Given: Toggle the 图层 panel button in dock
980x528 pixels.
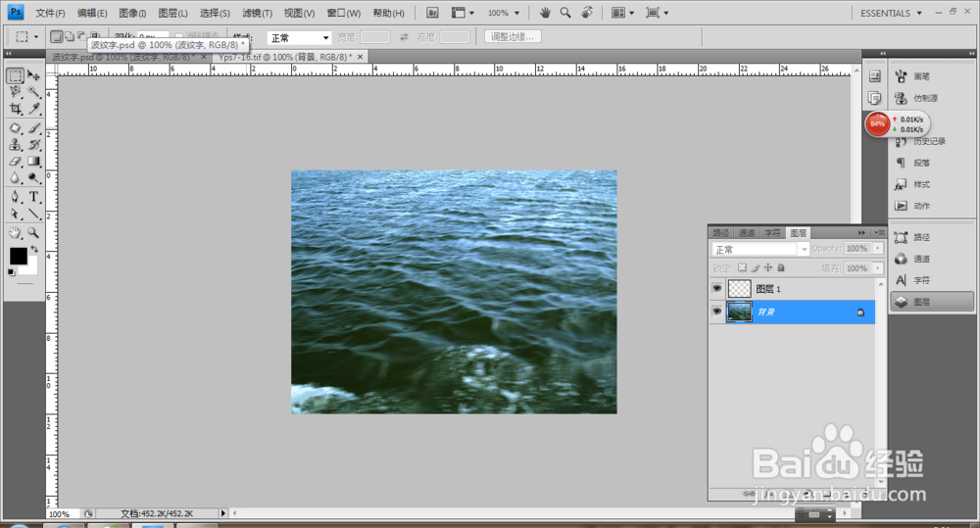Looking at the screenshot, I should (931, 302).
